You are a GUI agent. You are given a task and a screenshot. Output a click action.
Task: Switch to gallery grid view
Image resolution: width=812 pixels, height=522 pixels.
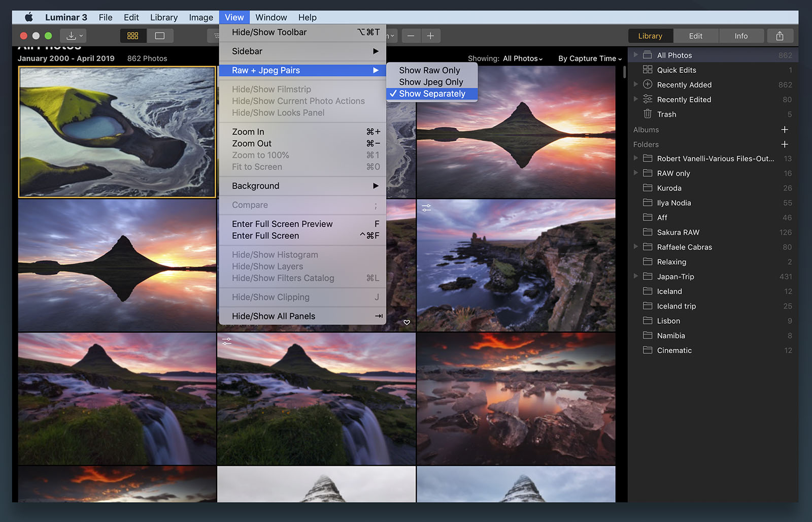(133, 36)
